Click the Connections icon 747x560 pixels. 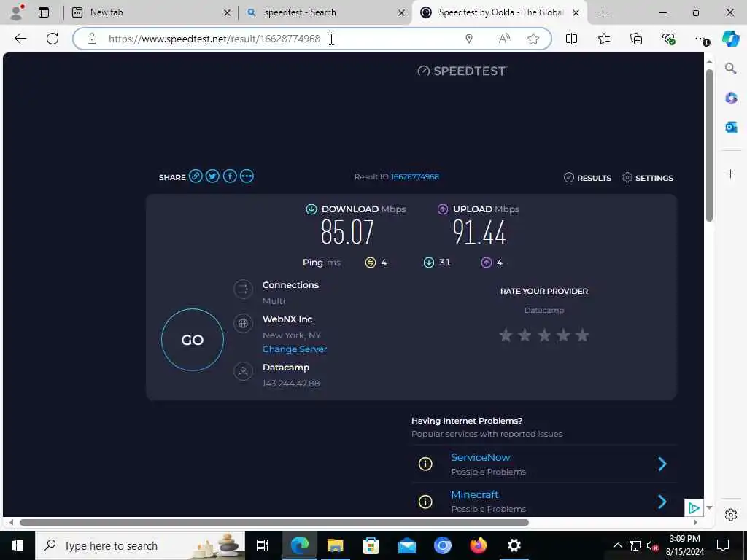tap(243, 289)
